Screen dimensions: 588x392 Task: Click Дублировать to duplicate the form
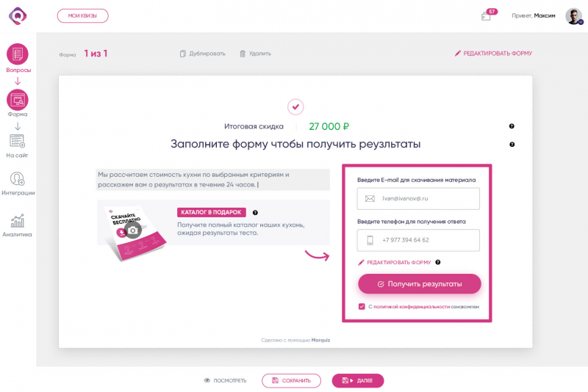203,54
